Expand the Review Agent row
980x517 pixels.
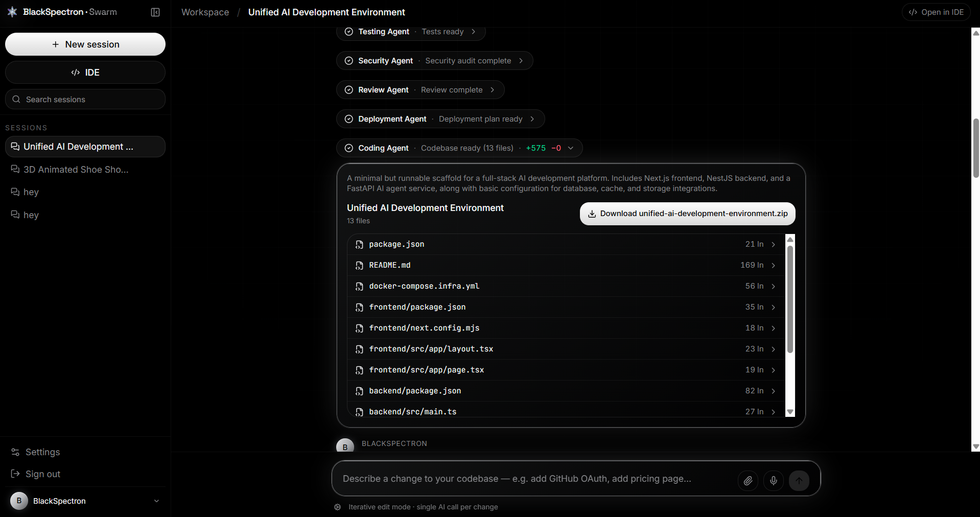tap(420, 90)
